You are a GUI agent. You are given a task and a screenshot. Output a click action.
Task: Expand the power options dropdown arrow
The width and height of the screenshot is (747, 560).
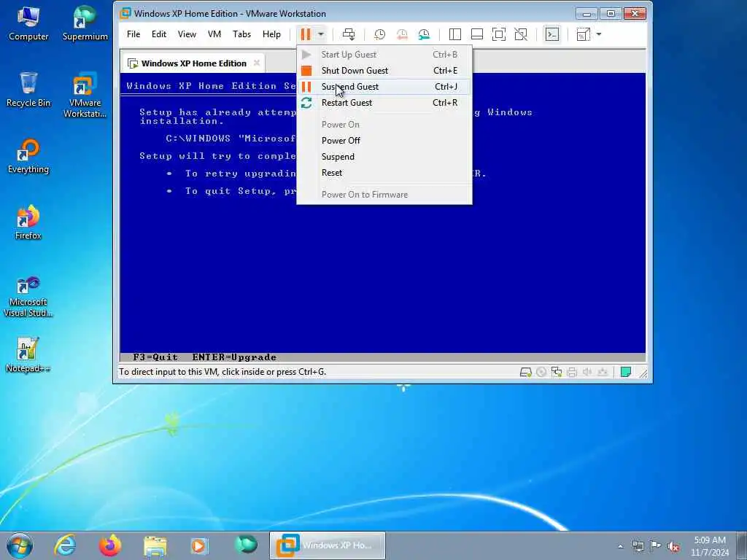click(321, 34)
